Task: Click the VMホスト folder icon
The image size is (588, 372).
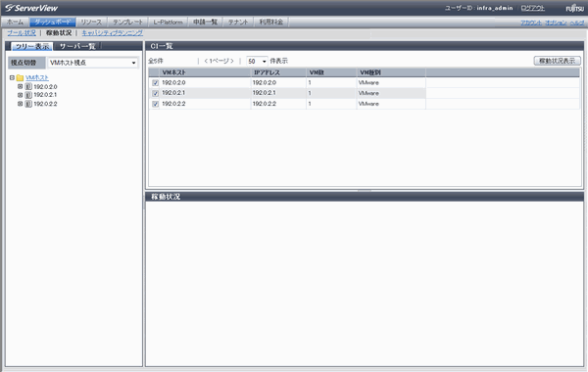Action: coord(20,78)
